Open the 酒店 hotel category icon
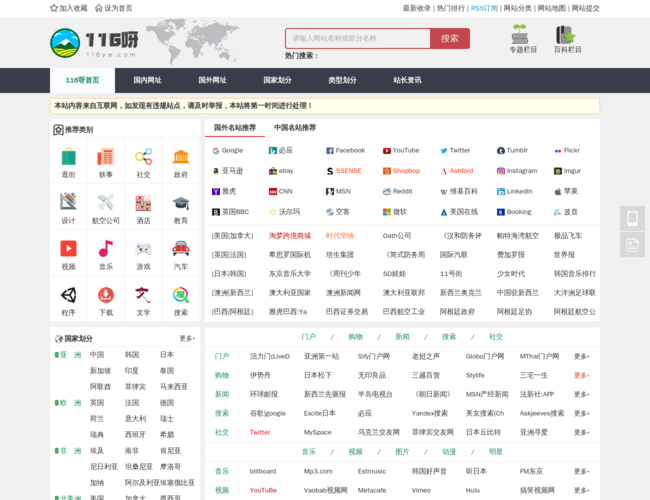The image size is (650, 500). (x=143, y=203)
